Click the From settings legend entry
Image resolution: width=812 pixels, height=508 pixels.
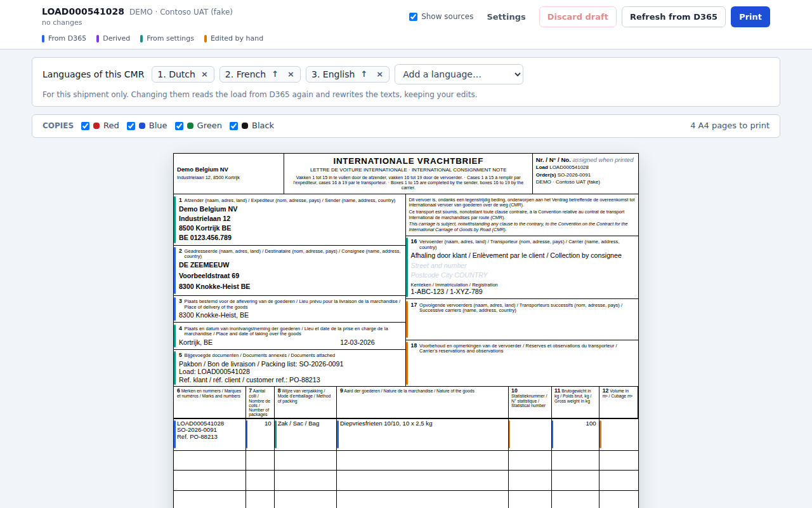point(167,38)
